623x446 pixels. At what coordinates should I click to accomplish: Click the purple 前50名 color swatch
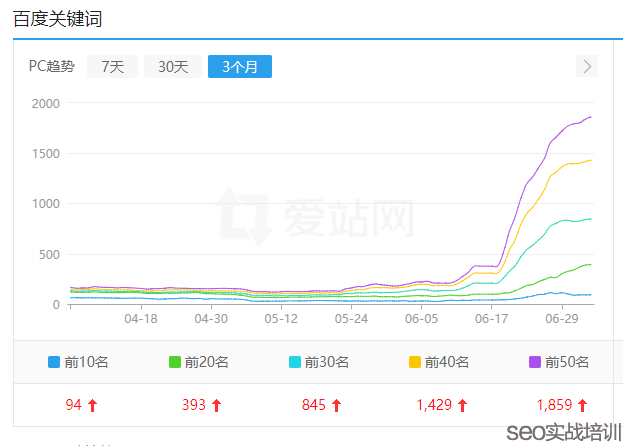(x=535, y=362)
